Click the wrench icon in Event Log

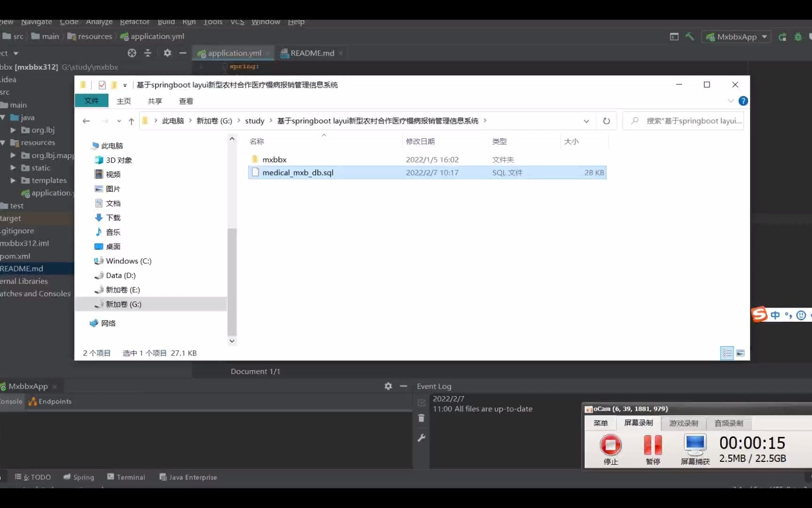(422, 438)
